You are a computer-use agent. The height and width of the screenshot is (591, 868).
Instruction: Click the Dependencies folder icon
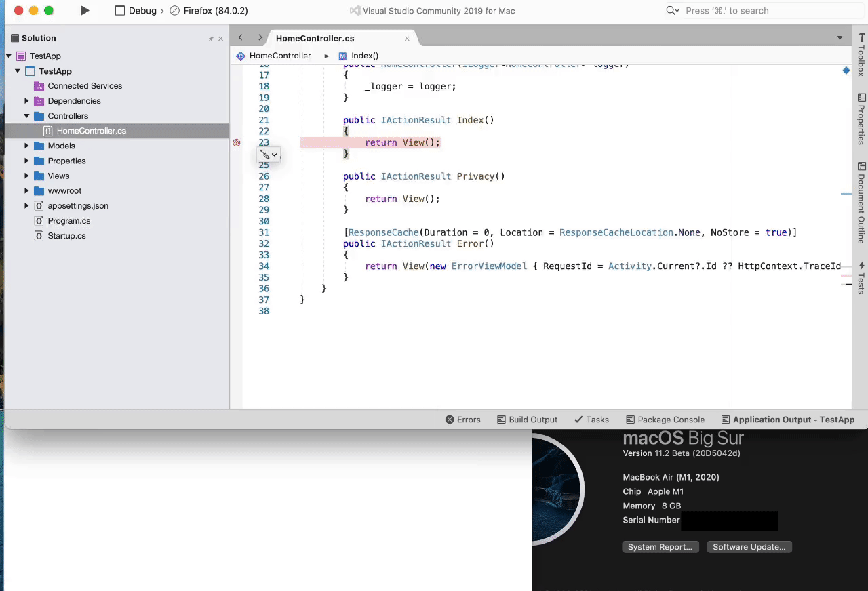39,101
